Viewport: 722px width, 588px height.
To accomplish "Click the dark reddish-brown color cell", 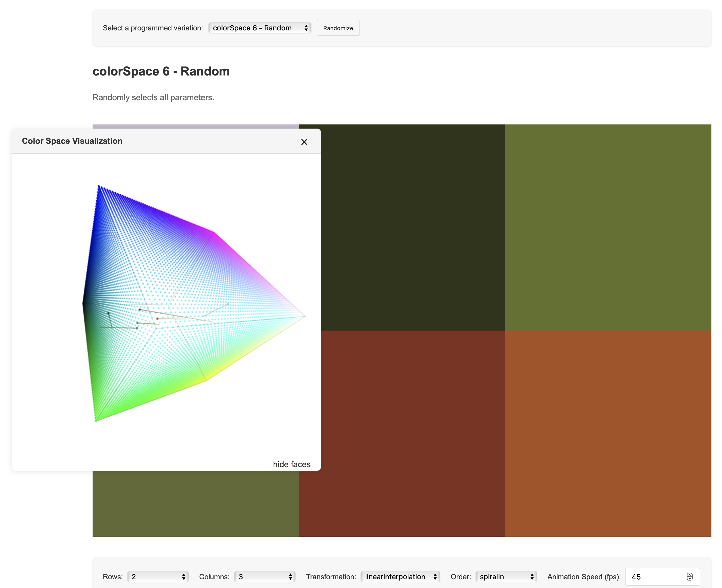I will [x=402, y=434].
